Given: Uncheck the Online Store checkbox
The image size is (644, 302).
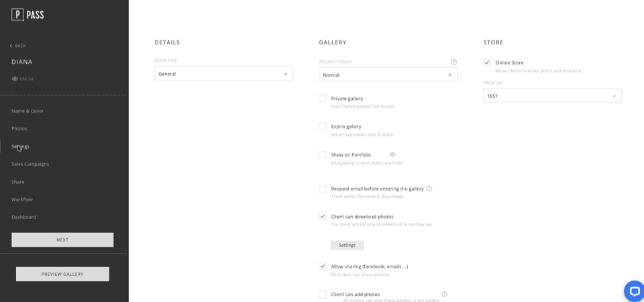Looking at the screenshot, I should 487,62.
